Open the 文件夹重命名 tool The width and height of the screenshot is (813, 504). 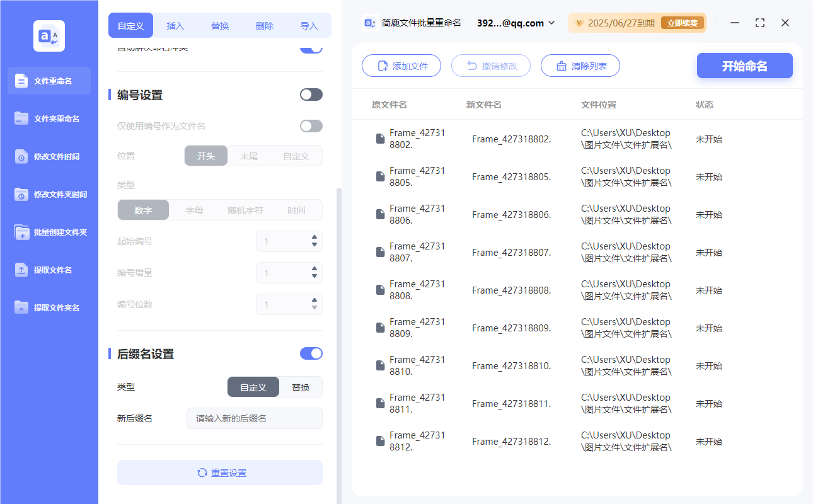click(49, 118)
